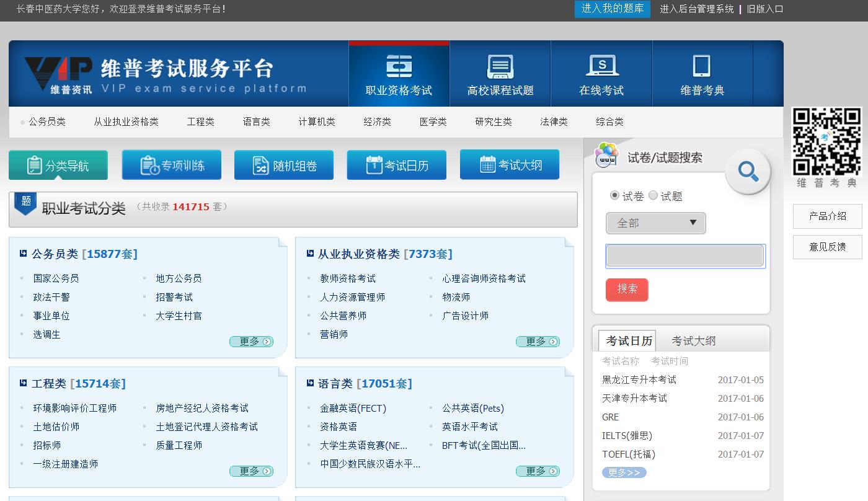The width and height of the screenshot is (868, 501).
Task: Open 随机组卷 shuffle button
Action: 284,166
